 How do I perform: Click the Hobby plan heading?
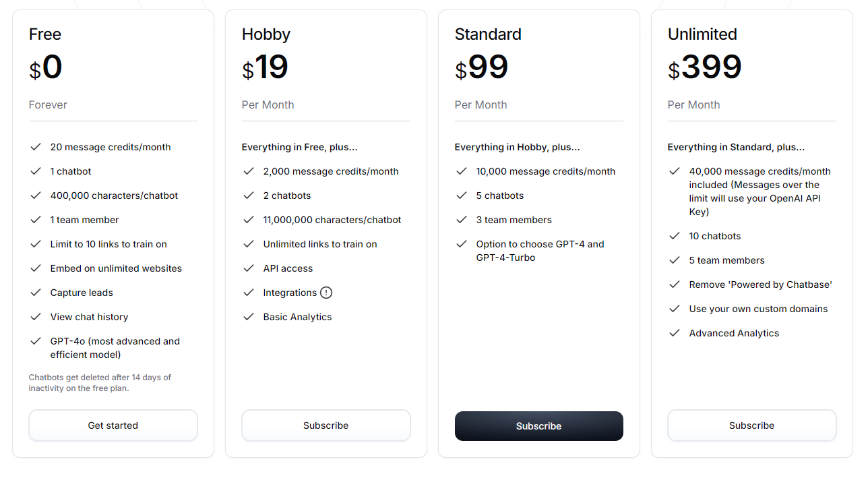tap(266, 34)
